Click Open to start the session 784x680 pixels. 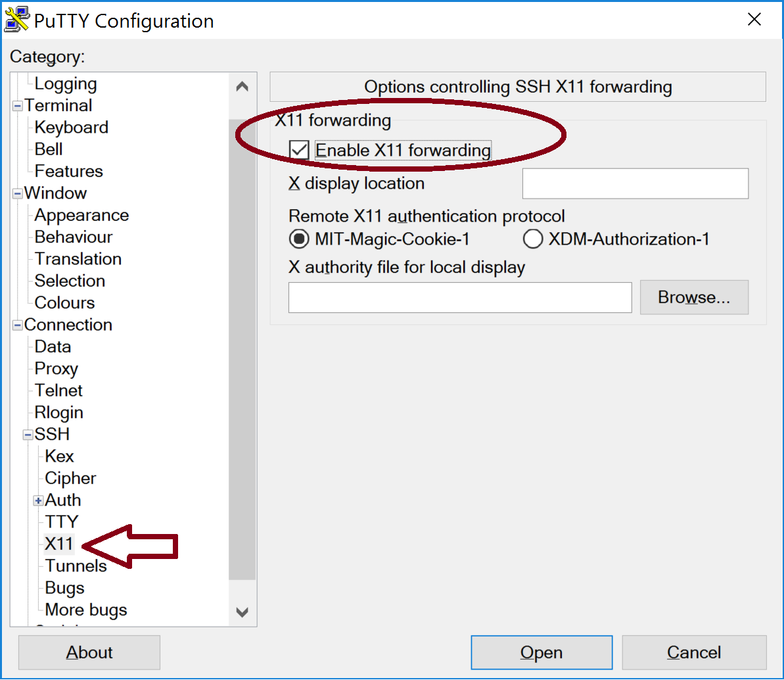pos(542,652)
